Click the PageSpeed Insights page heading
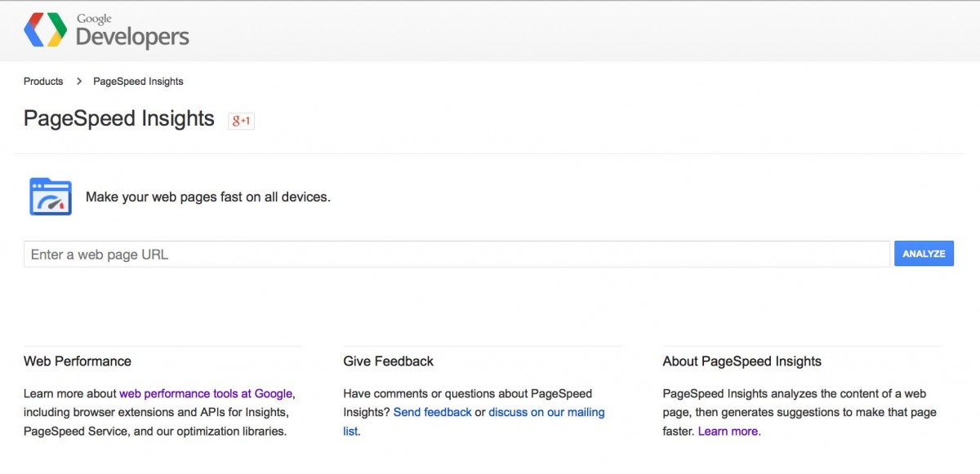980x474 pixels. [119, 119]
